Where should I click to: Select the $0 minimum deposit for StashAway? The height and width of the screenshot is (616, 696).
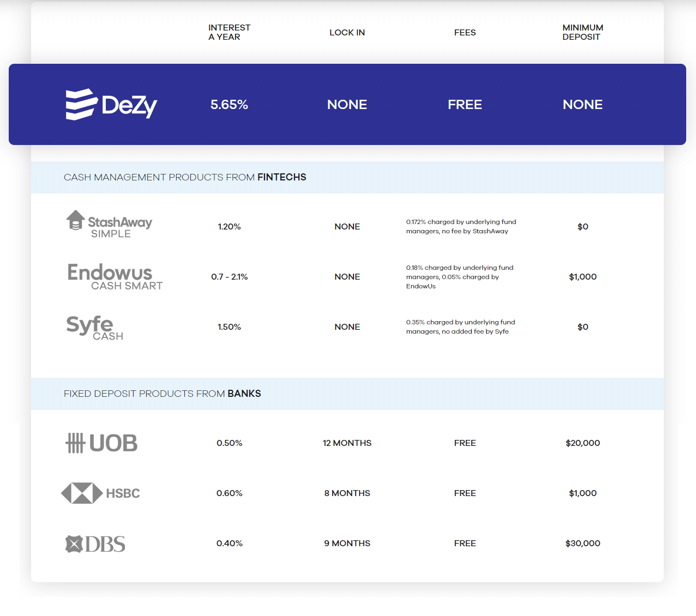pyautogui.click(x=583, y=227)
